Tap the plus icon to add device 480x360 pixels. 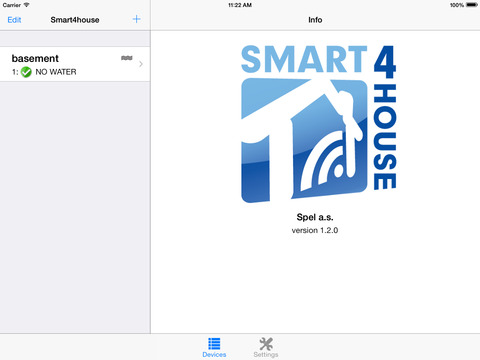click(136, 19)
